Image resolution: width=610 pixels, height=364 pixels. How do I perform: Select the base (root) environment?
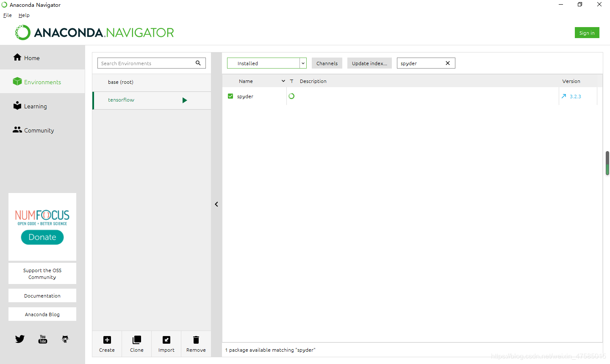pyautogui.click(x=152, y=82)
